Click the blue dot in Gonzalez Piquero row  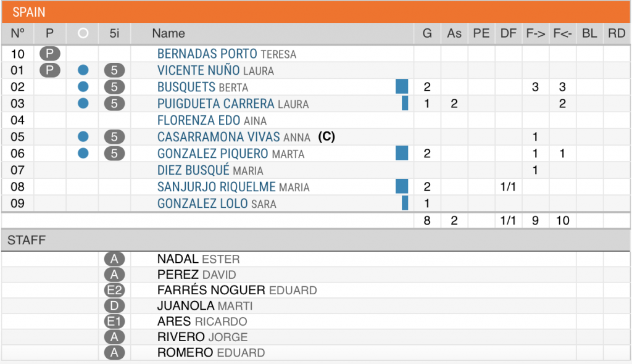pyautogui.click(x=83, y=153)
